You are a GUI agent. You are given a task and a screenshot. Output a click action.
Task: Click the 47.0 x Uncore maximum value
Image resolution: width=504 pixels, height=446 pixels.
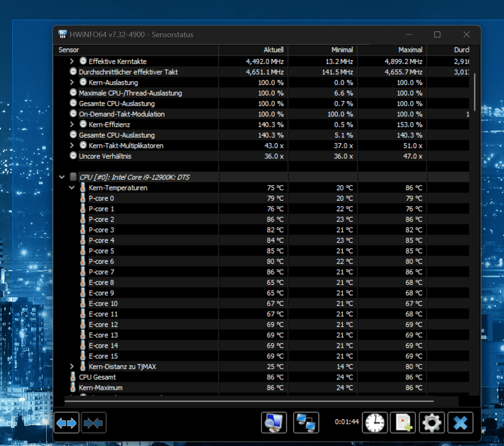click(413, 156)
